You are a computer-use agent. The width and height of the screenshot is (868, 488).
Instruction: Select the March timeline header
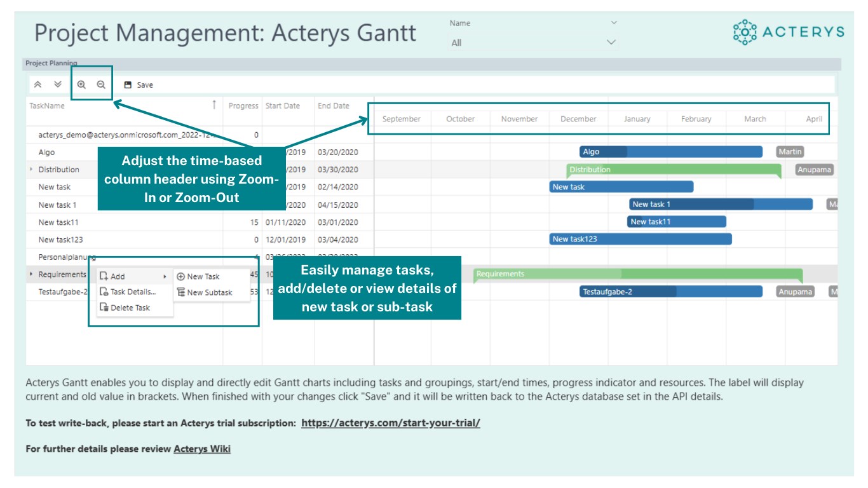pos(756,119)
